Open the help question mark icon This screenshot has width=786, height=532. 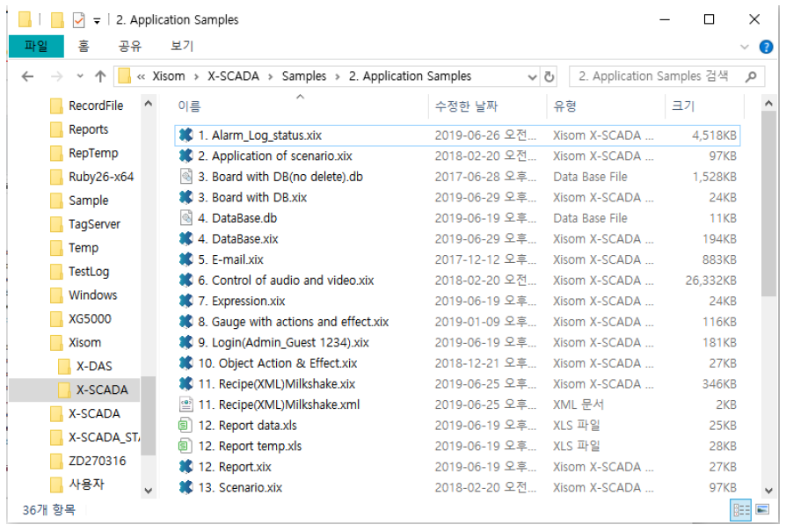coord(766,47)
